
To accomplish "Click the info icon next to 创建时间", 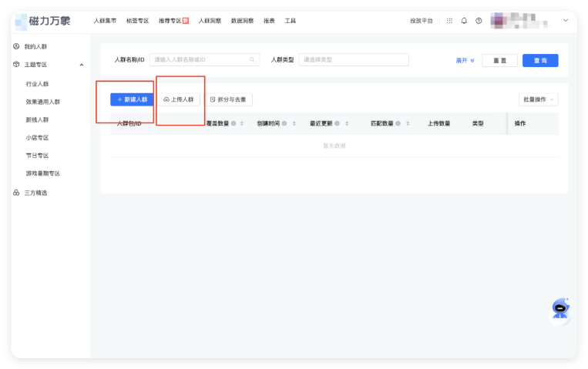I will coord(284,123).
